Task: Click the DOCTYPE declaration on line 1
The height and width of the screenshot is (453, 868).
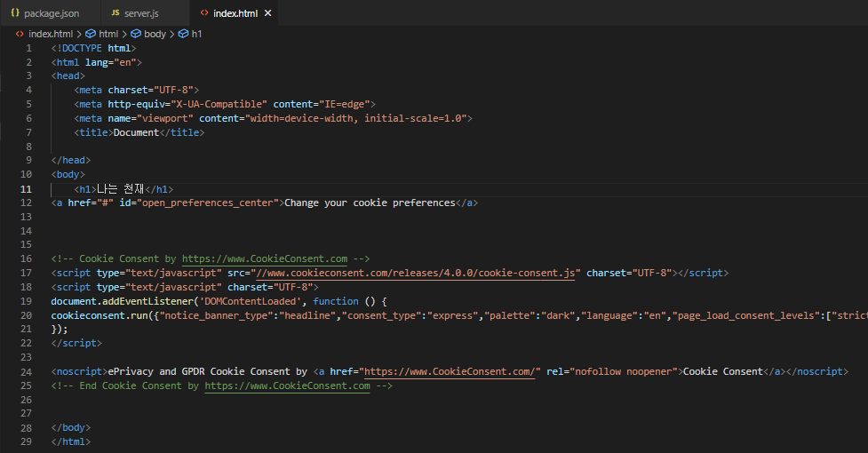Action: click(93, 48)
